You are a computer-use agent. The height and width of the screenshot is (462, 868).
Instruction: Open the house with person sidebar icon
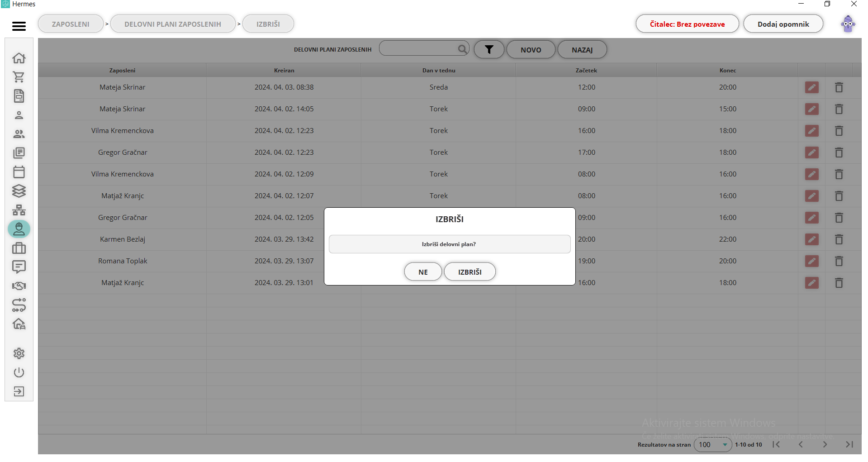coord(19,324)
